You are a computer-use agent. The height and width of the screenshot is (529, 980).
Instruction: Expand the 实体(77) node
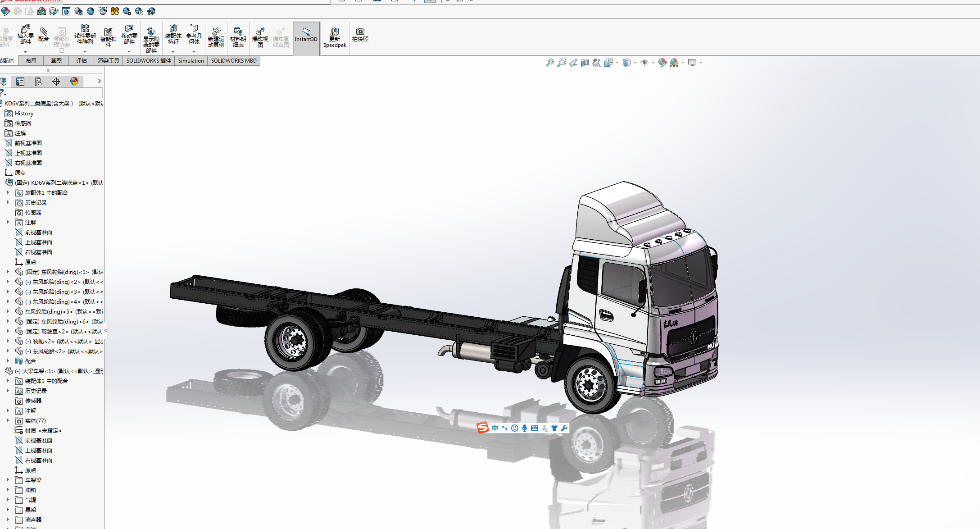[x=8, y=420]
